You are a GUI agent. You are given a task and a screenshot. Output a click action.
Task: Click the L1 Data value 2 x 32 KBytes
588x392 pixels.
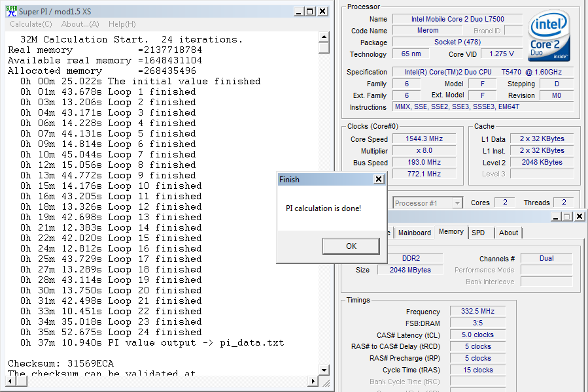pos(542,139)
